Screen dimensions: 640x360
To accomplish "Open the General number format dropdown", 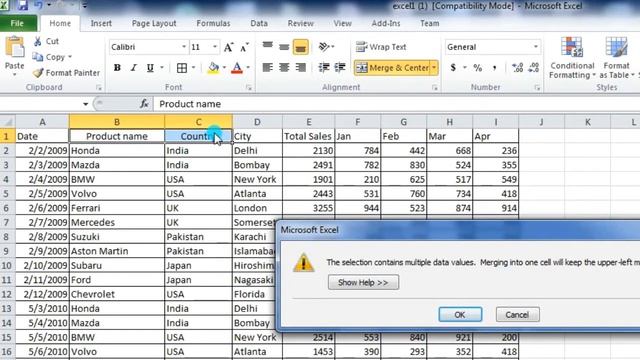I will [536, 47].
